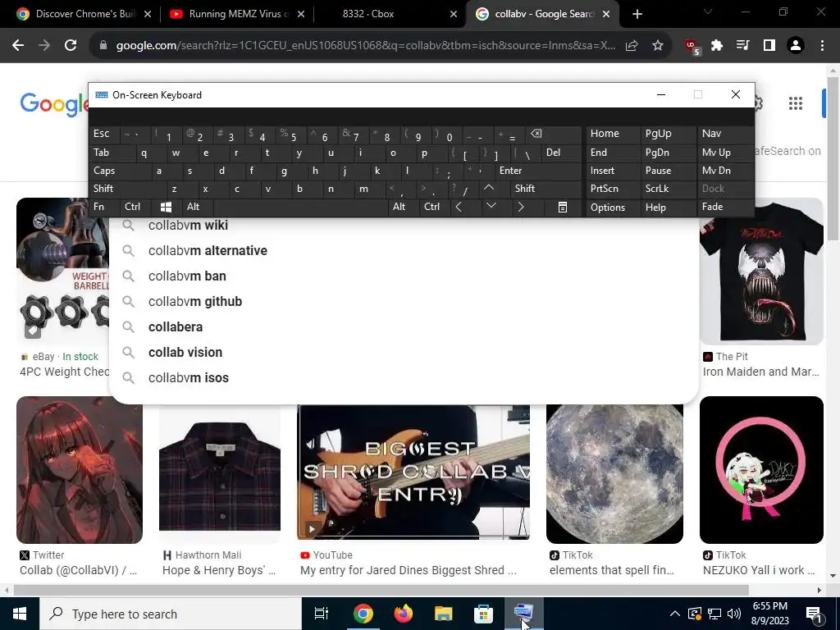Open the YouTube Biggest Shred Collab video thumbnail
The width and height of the screenshot is (840, 630).
click(x=413, y=472)
